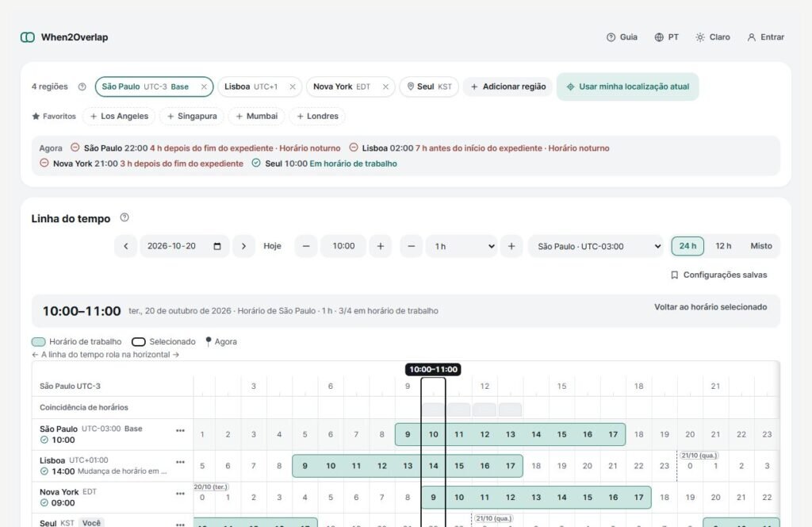Image resolution: width=812 pixels, height=527 pixels.
Task: Select 12 h time format
Action: (723, 246)
